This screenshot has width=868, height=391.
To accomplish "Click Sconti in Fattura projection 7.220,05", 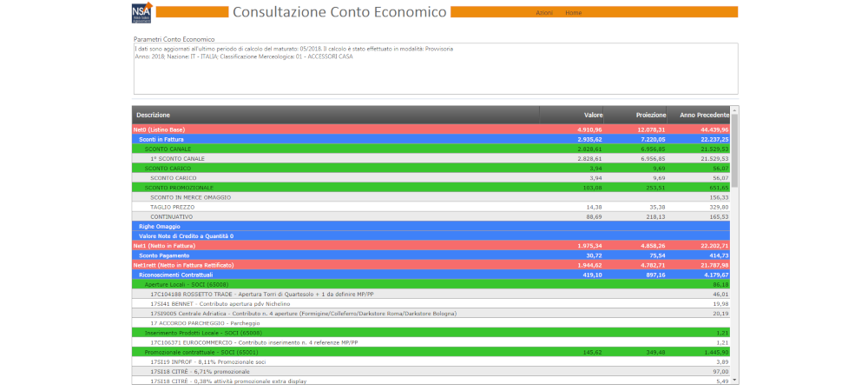I will [654, 140].
